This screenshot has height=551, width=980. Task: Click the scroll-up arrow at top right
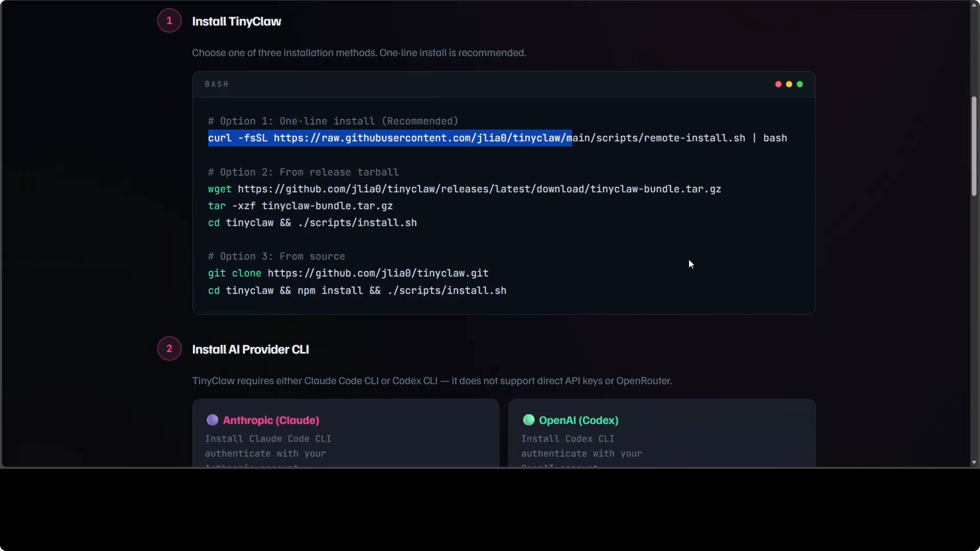(x=974, y=5)
